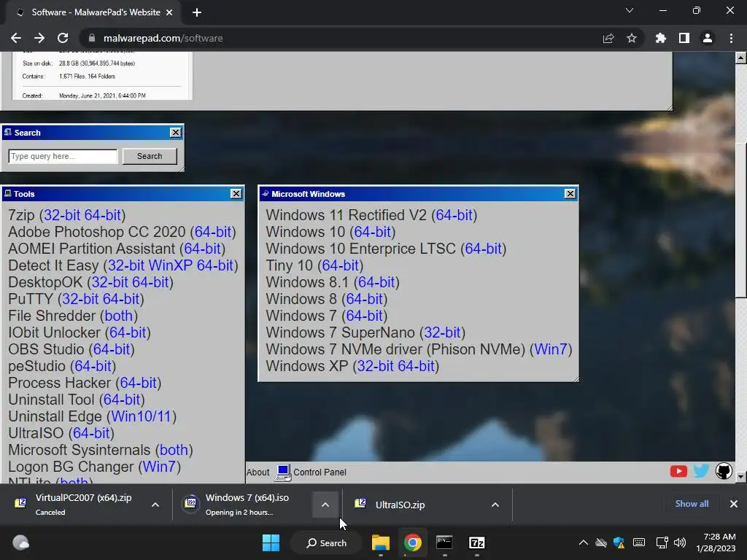Expand options for UltraISO.zip download
The height and width of the screenshot is (560, 747).
click(x=495, y=505)
